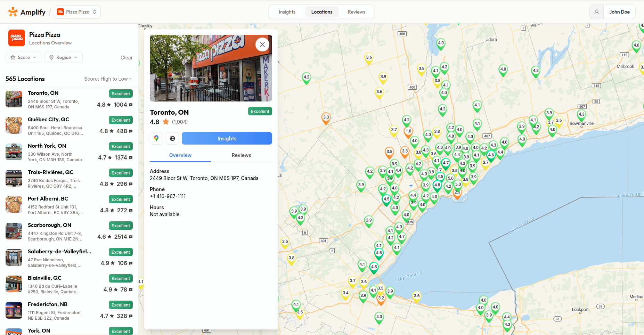Select the Locations tab in top navigation
This screenshot has height=335, width=644.
(322, 12)
